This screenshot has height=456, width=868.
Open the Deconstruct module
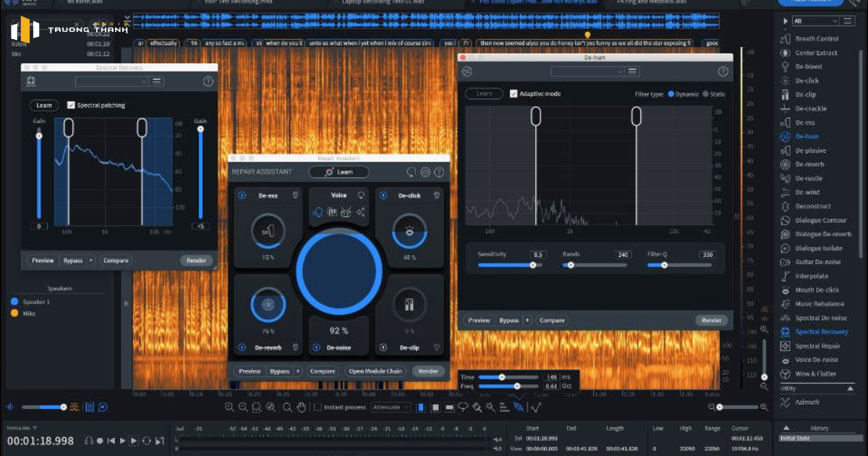[x=813, y=206]
